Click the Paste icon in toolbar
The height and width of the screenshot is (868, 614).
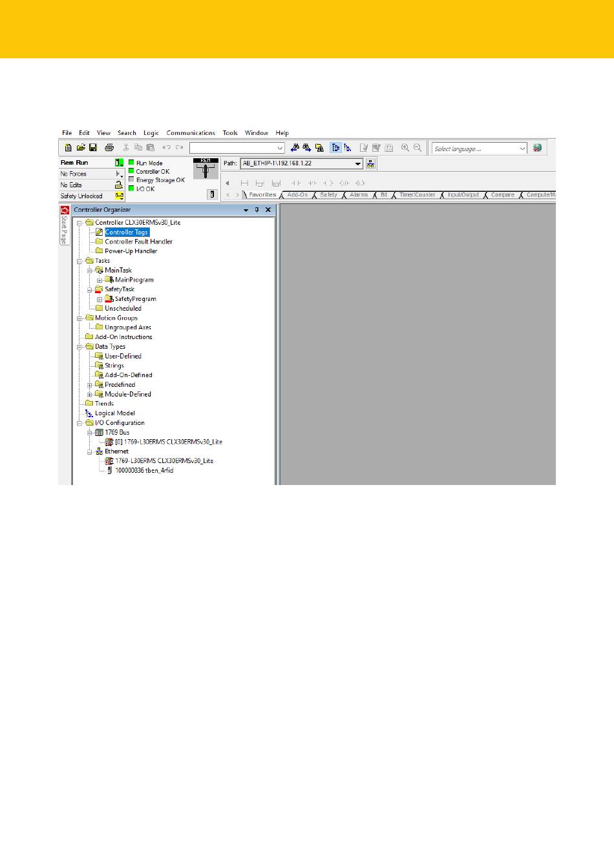point(151,148)
